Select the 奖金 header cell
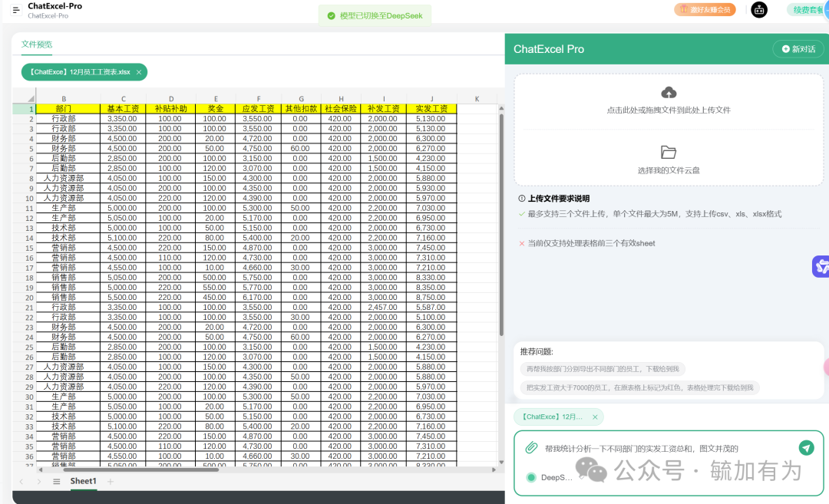The width and height of the screenshot is (829, 504). click(x=216, y=109)
